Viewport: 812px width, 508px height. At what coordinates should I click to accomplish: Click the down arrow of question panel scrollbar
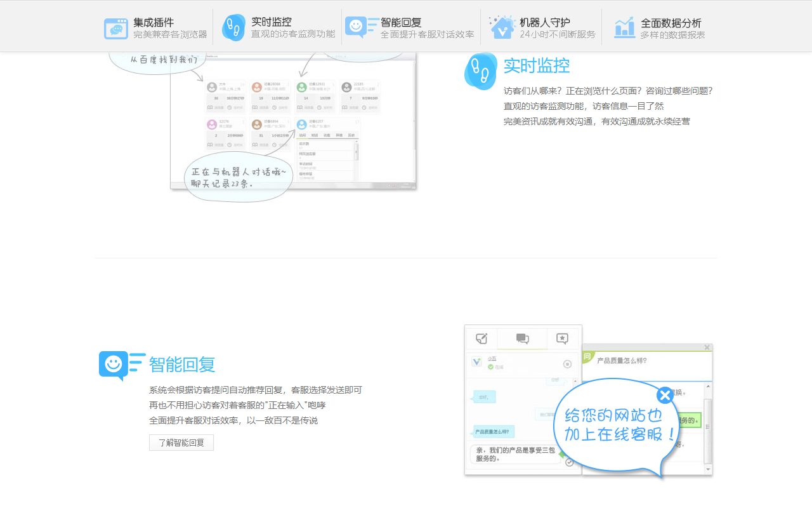709,469
